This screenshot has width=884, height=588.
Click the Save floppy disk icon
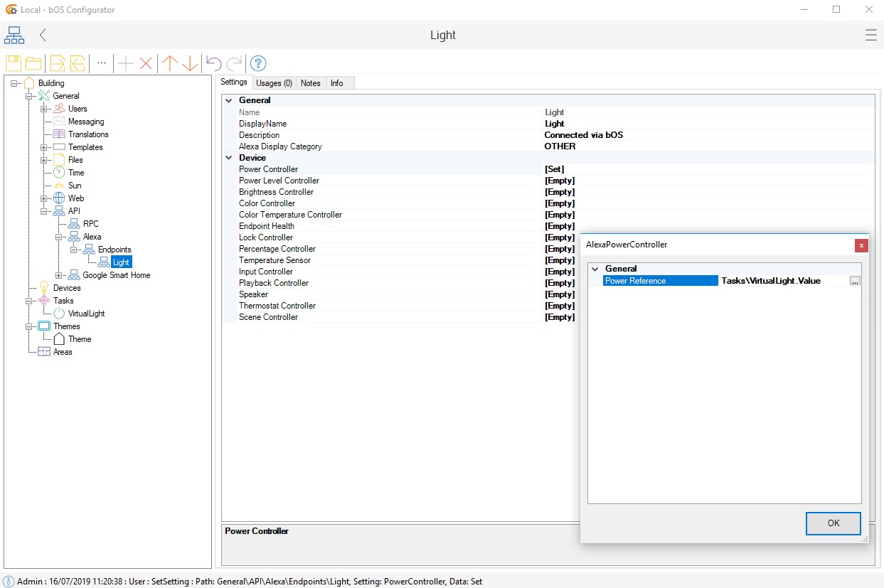point(14,63)
